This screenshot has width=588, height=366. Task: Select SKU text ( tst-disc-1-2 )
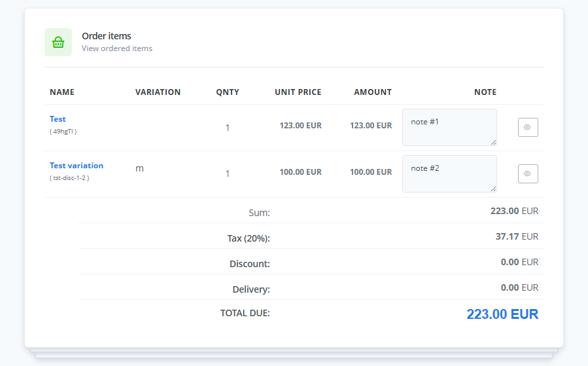click(x=69, y=178)
